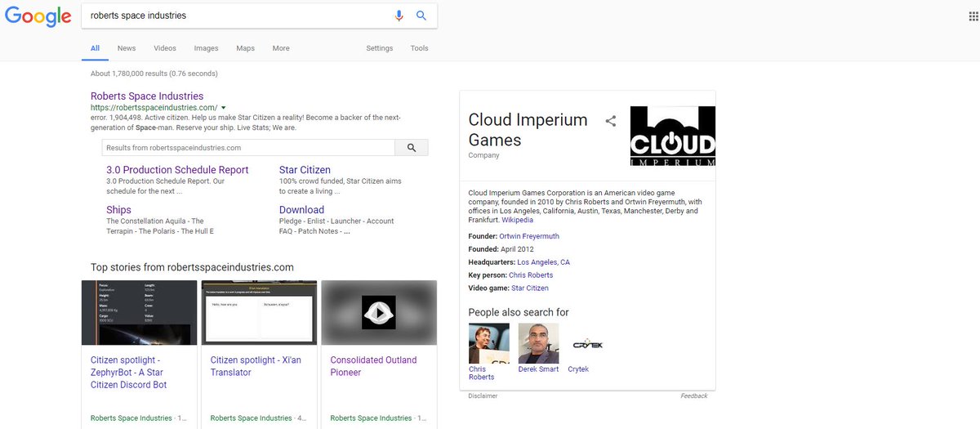Open Consolidated Outland Pioneer story thumbnail

click(x=379, y=313)
